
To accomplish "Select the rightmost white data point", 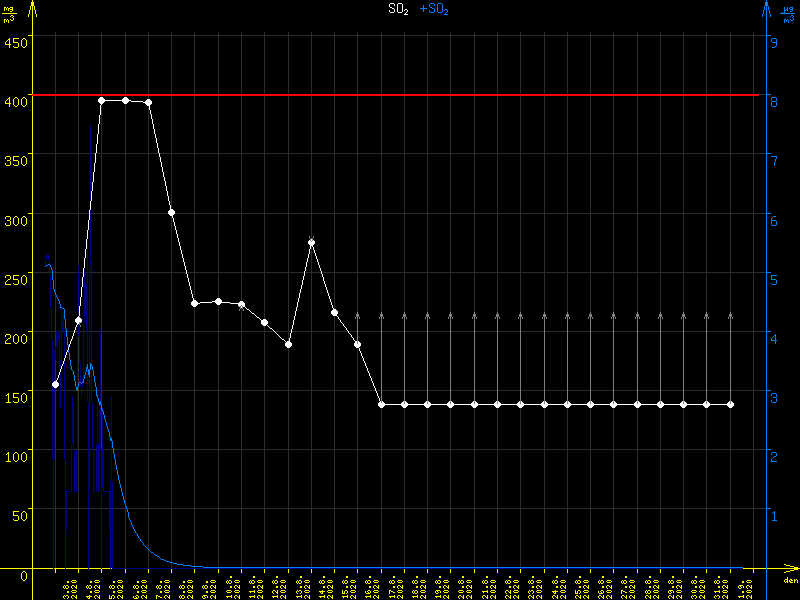I will coord(731,404).
